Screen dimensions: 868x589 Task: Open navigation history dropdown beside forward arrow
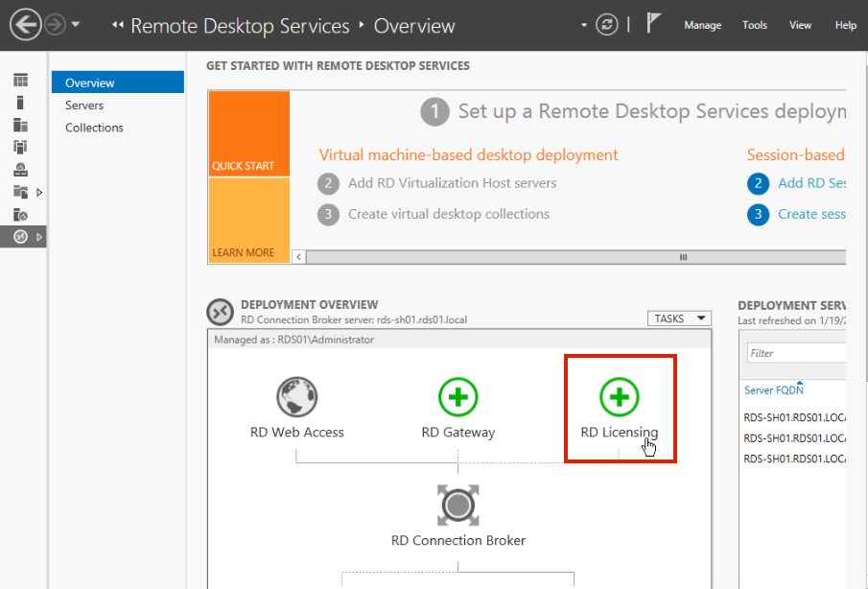pyautogui.click(x=76, y=25)
